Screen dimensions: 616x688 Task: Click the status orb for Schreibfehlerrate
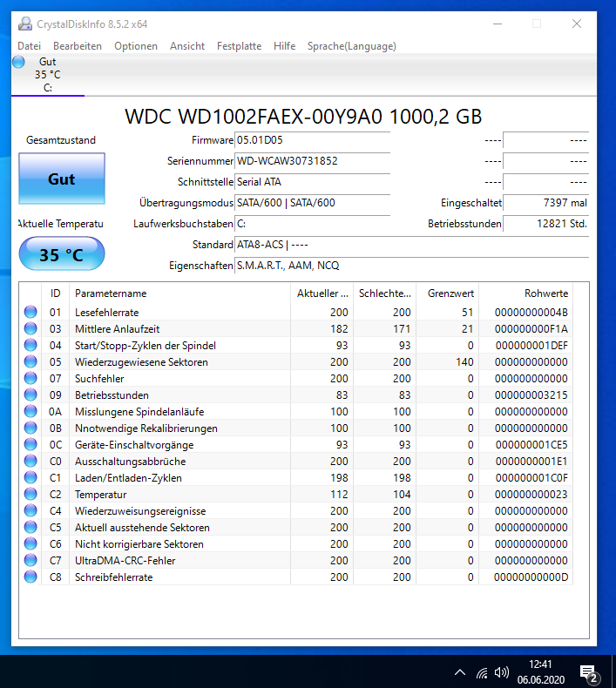coord(30,577)
